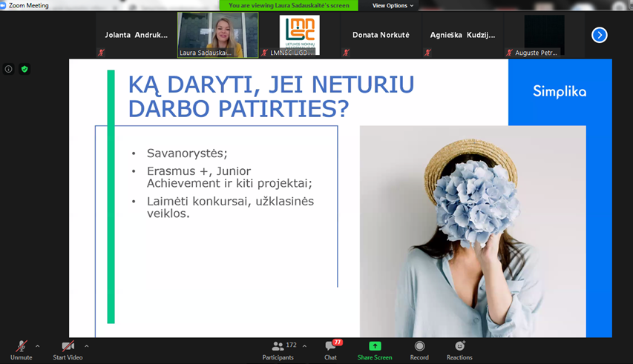Select the LMNSC logo participant tile
Screen dimensions: 633x364
299,35
